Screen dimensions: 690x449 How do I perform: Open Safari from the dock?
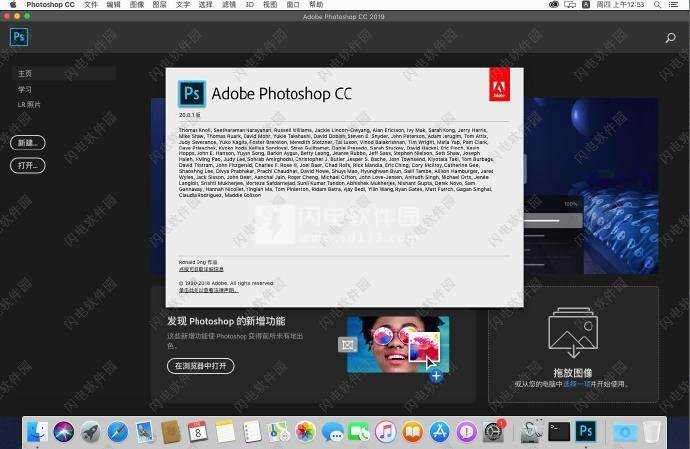117,432
